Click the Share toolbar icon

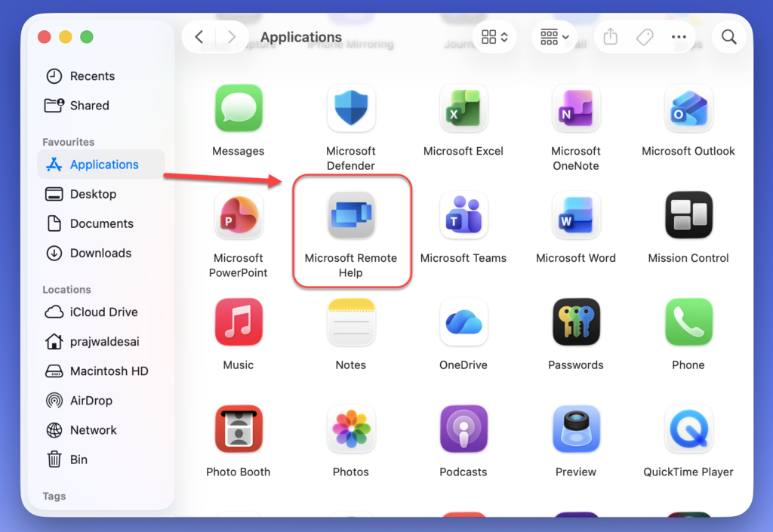pos(610,36)
